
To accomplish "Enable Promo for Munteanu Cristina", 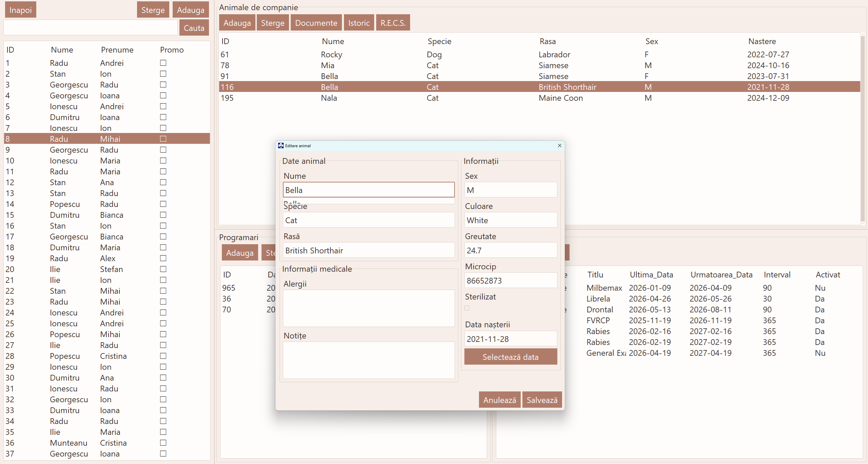I will point(163,443).
